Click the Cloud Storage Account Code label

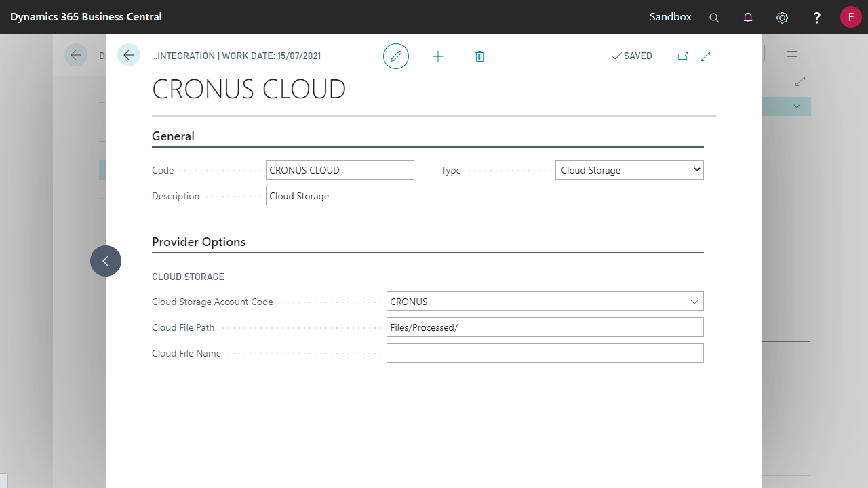212,302
